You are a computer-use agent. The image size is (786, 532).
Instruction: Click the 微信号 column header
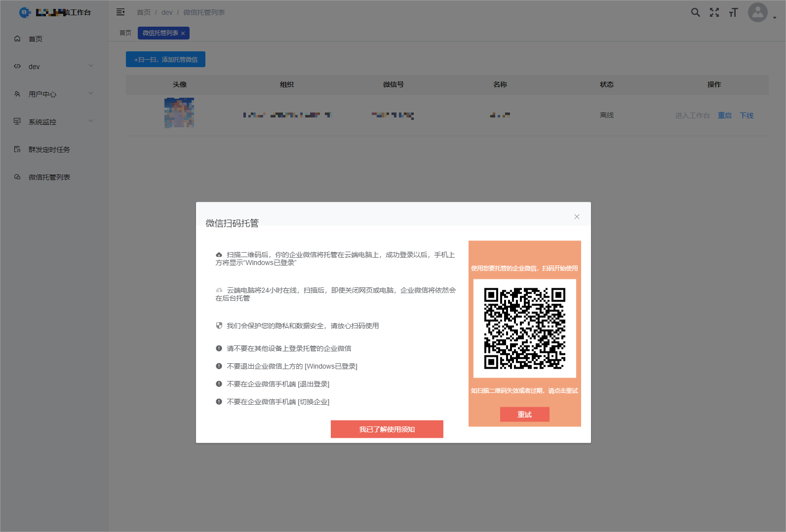(x=393, y=84)
